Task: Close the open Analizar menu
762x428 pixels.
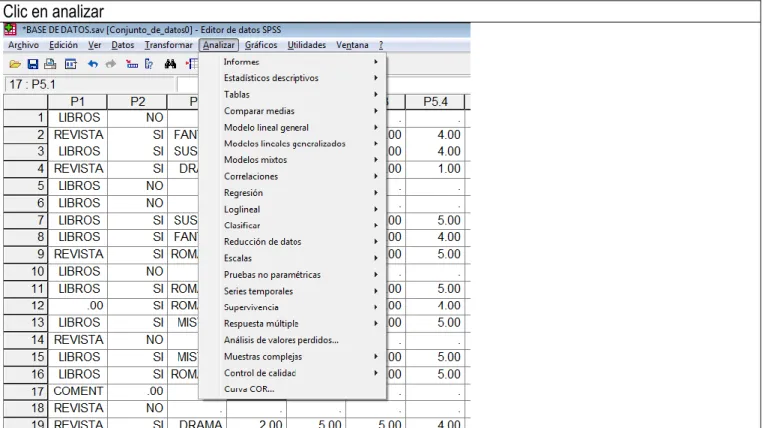Action: point(219,45)
